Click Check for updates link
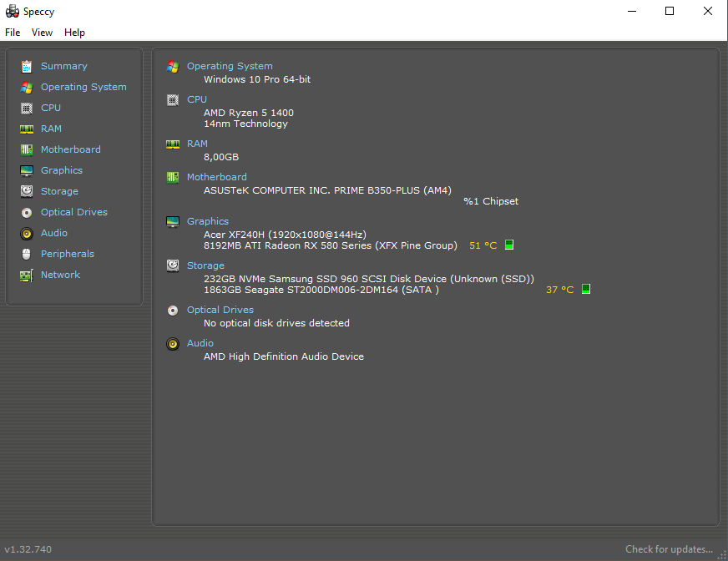The height and width of the screenshot is (561, 728). point(669,549)
